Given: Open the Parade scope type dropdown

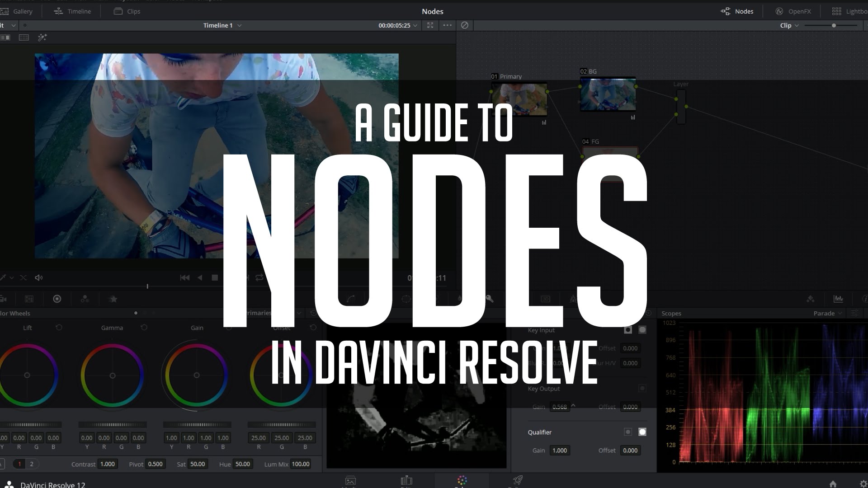Looking at the screenshot, I should coord(828,313).
